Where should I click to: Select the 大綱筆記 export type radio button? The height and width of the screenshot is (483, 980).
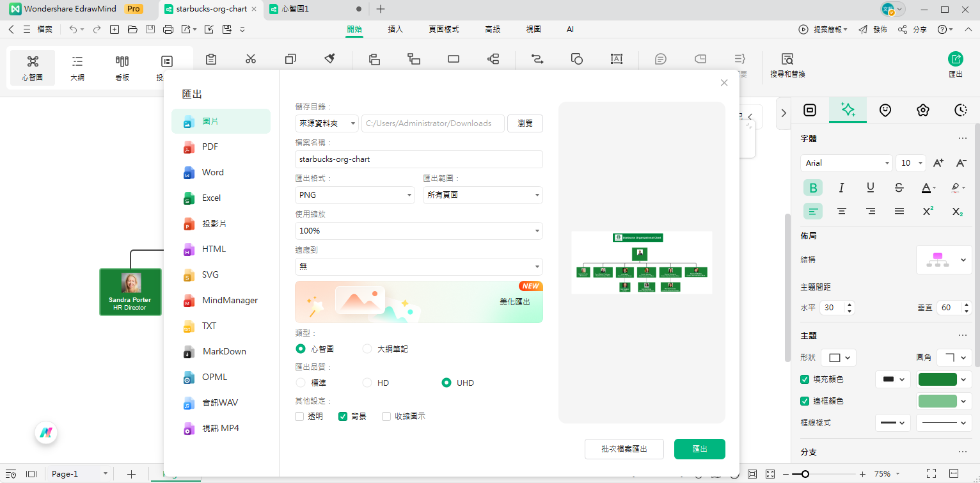[367, 349]
